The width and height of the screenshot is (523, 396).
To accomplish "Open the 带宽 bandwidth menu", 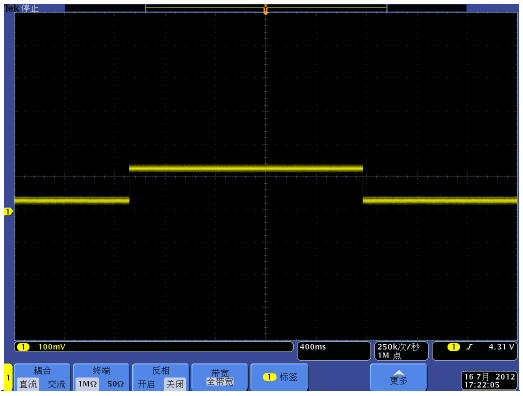I will [x=220, y=377].
